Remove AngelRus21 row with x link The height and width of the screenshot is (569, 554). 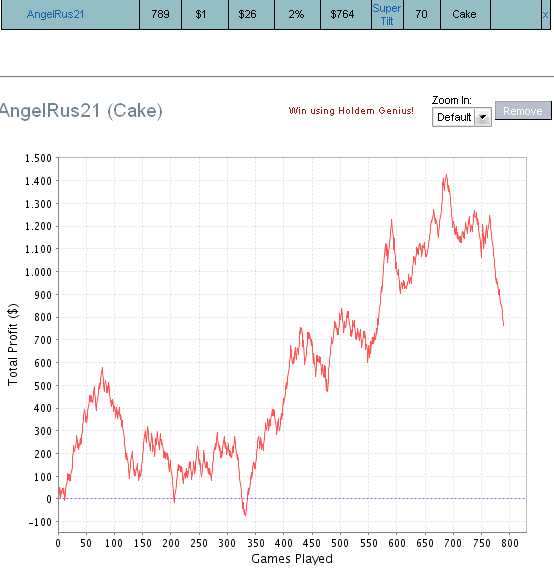coord(545,15)
